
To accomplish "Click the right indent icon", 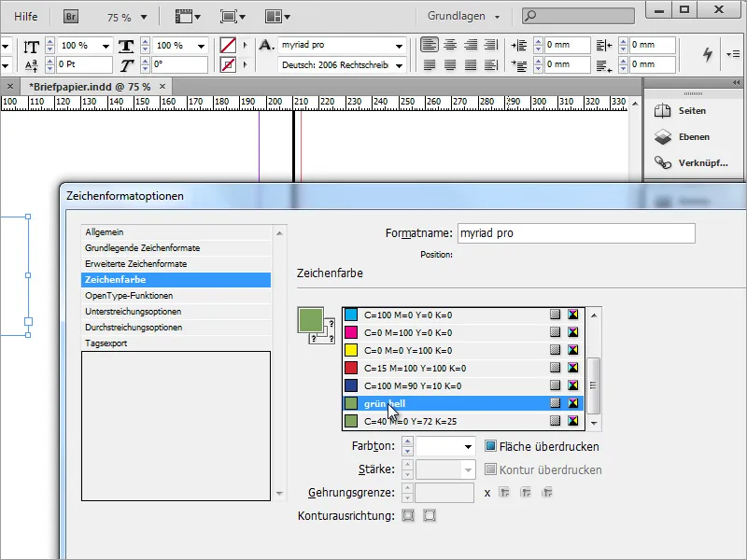I will (604, 46).
